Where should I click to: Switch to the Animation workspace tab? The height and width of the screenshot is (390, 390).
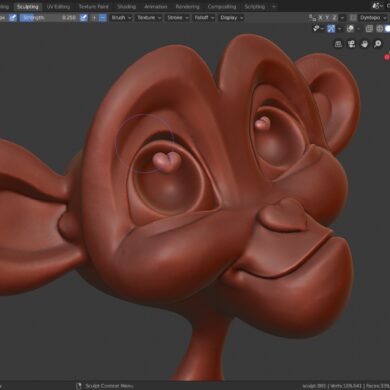[156, 6]
